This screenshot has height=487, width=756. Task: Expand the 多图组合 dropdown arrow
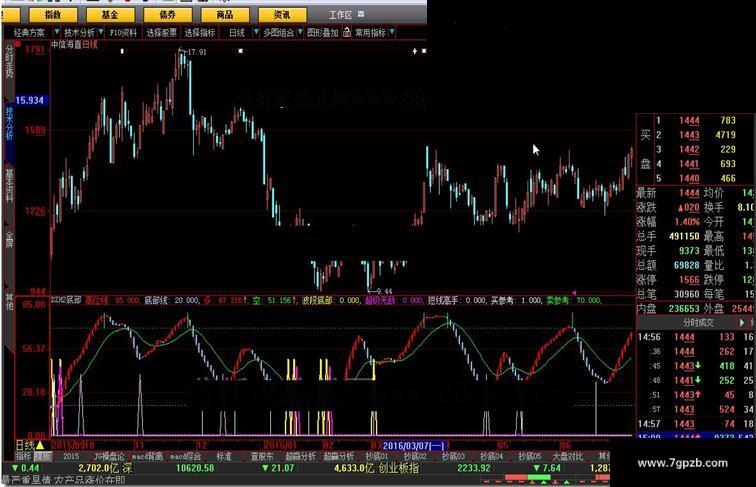pos(300,32)
